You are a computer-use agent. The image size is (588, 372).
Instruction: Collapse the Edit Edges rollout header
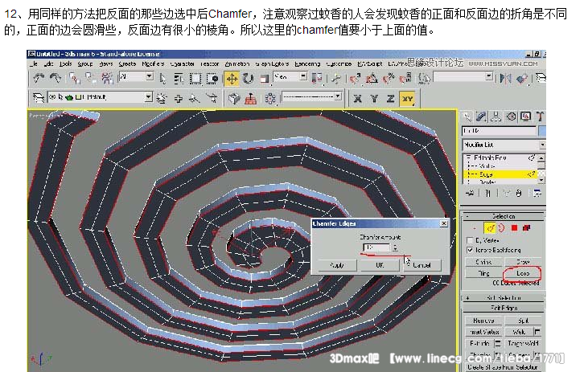pos(504,308)
